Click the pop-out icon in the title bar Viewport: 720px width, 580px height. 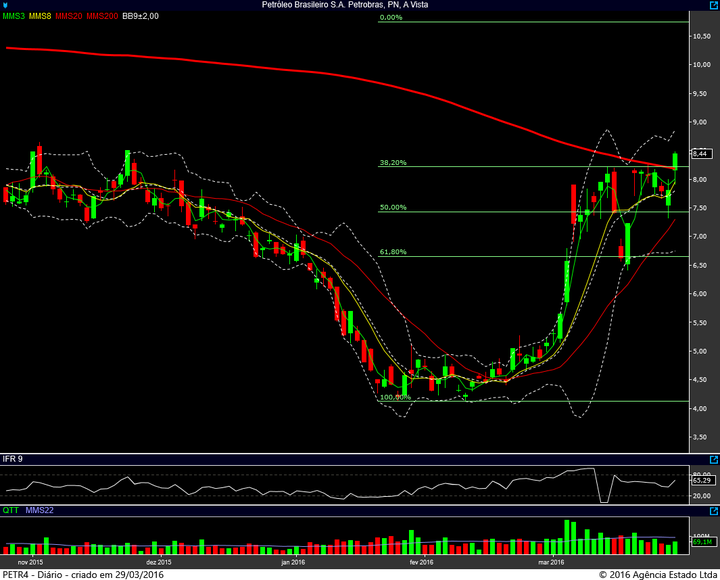(x=714, y=5)
